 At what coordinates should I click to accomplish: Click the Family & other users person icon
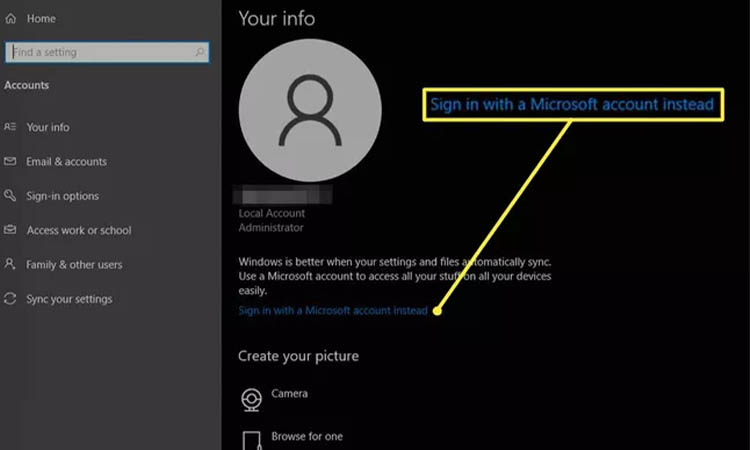[x=10, y=263]
